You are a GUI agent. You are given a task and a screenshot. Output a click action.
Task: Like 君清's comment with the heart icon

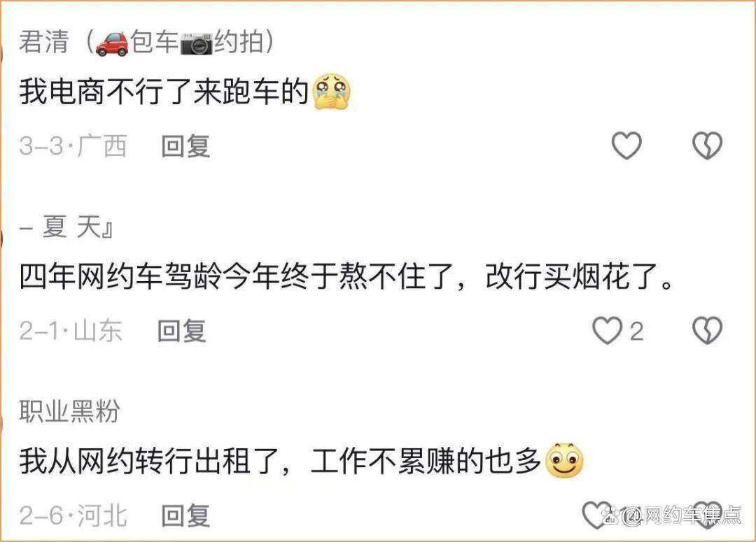pos(628,146)
